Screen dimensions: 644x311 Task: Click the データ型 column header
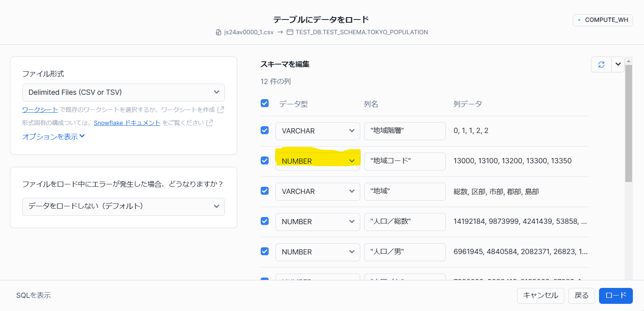coord(293,104)
